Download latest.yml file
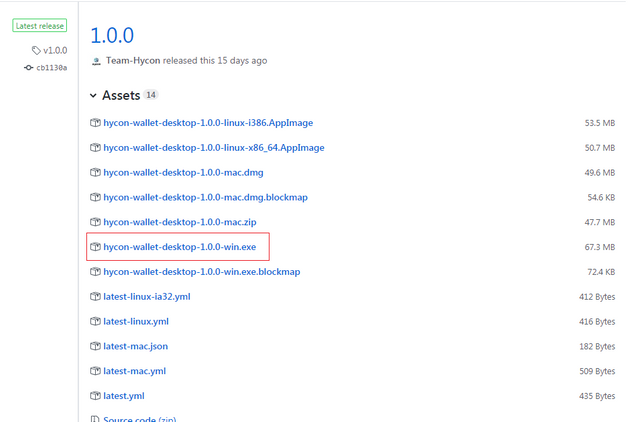Image resolution: width=640 pixels, height=422 pixels. point(124,396)
